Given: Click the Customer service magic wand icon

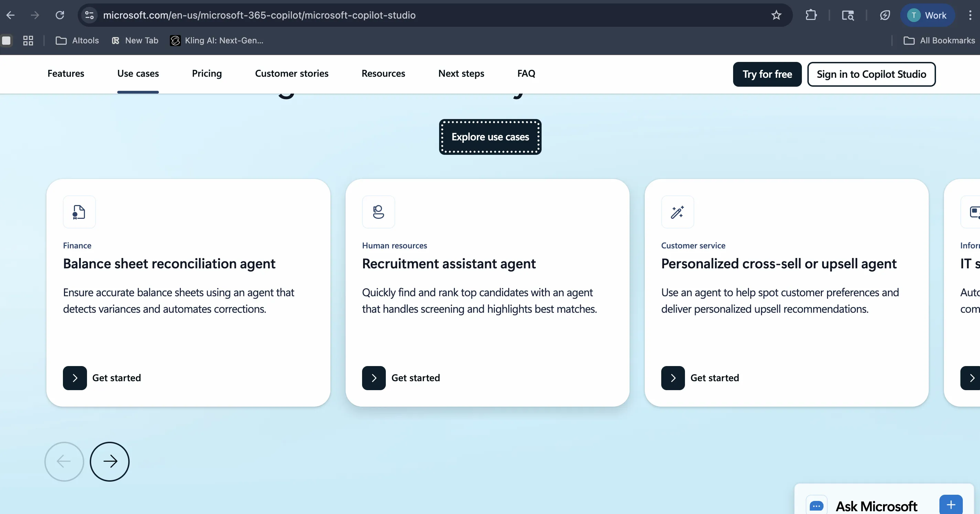Looking at the screenshot, I should (x=677, y=212).
